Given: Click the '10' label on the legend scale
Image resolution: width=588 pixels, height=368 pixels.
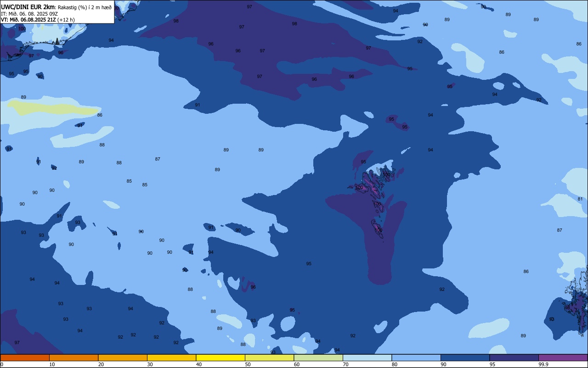Looking at the screenshot, I should click(x=52, y=364).
